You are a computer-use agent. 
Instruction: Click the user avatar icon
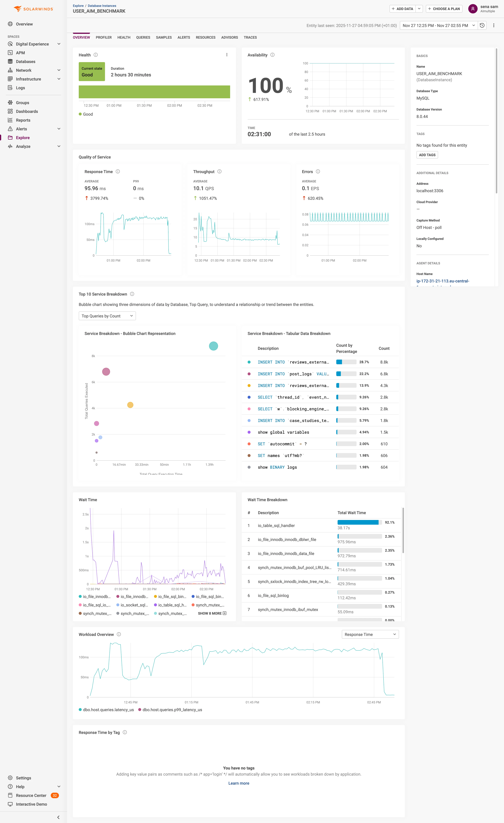tap(473, 9)
